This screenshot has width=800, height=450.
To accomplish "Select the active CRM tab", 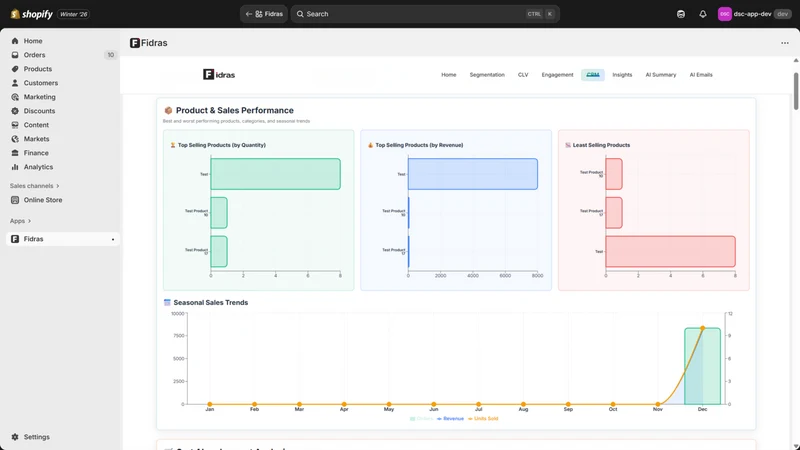I will pos(592,74).
